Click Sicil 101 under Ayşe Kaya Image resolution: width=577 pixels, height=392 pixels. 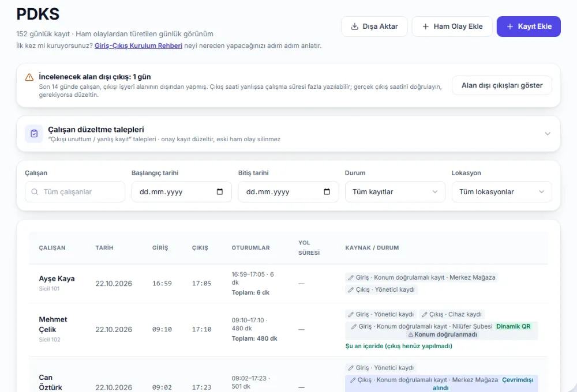(x=49, y=289)
